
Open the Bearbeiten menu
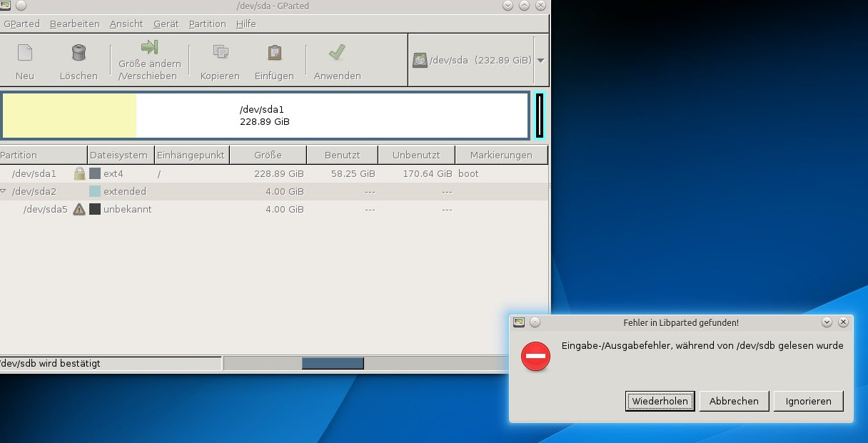point(75,24)
